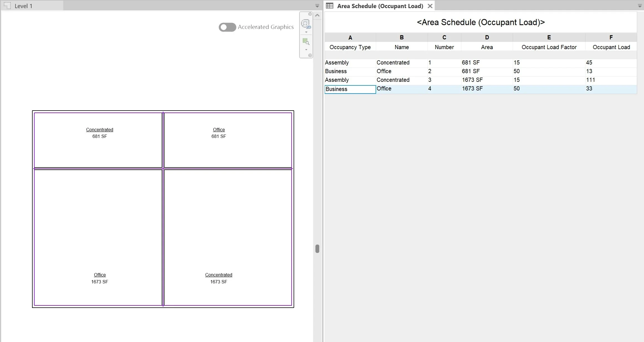
Task: Click 681 SF area cell in row 1
Action: [487, 63]
